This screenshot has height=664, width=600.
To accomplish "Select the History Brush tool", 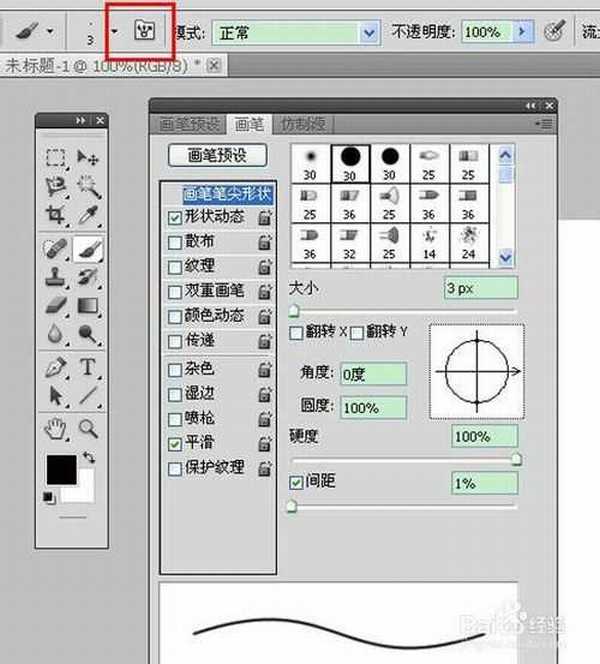I will click(88, 277).
